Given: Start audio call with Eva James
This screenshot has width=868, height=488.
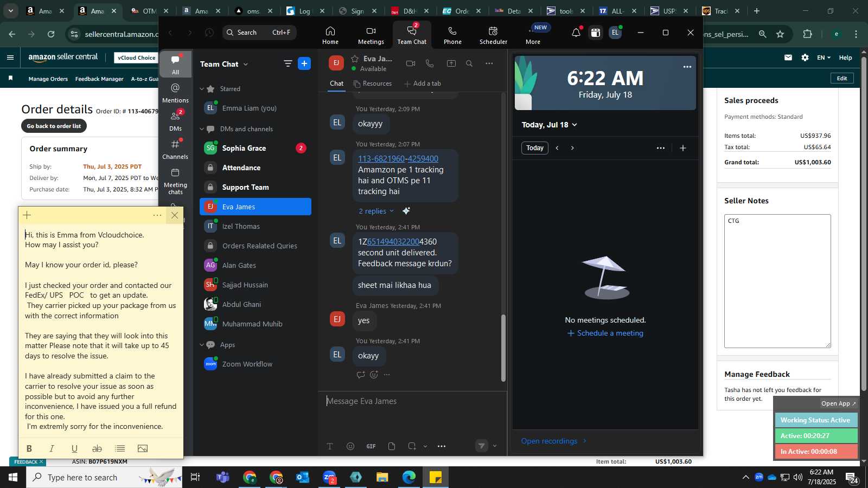Looking at the screenshot, I should [x=430, y=63].
